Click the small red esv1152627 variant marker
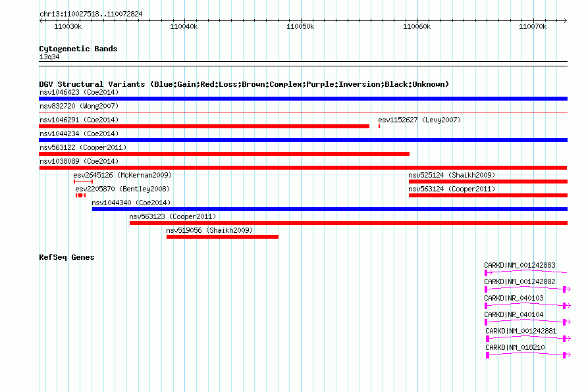This screenshot has height=392, width=586. coord(379,126)
